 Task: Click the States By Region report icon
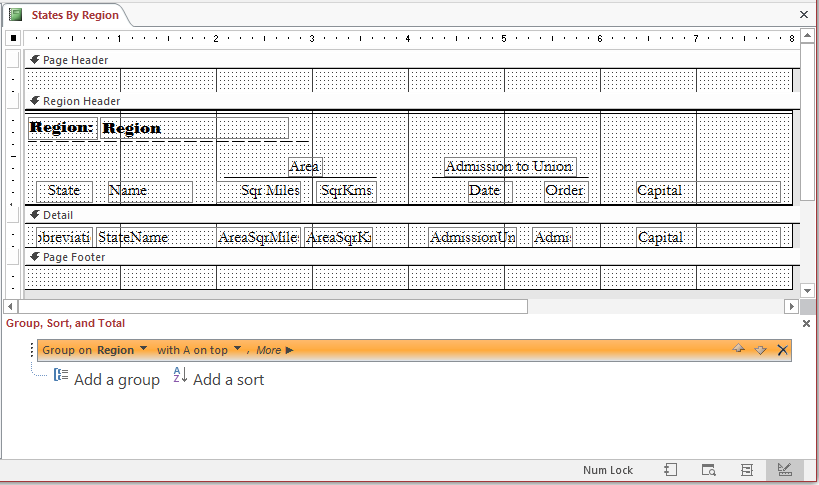(x=16, y=15)
